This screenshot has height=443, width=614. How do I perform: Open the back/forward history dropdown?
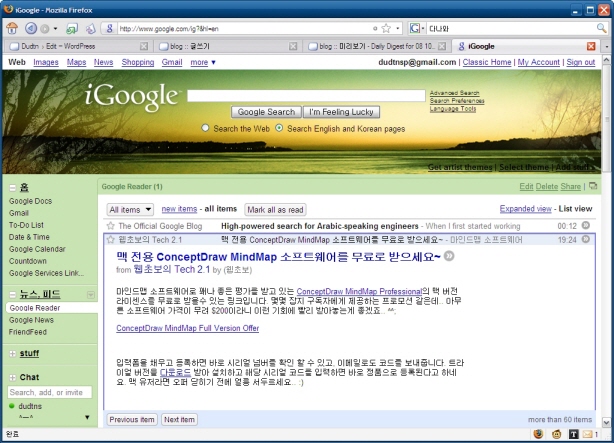click(55, 29)
